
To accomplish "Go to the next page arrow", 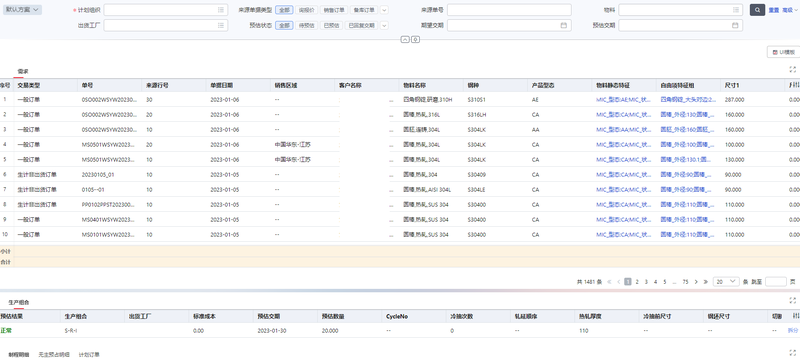I will tap(696, 281).
